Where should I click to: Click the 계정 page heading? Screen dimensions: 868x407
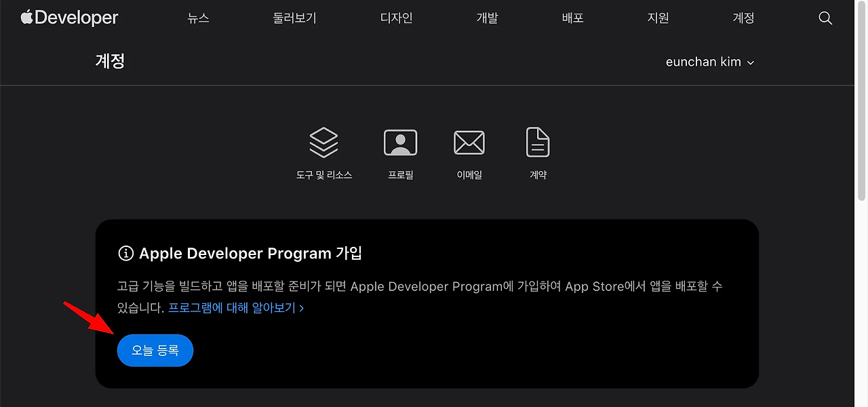[110, 61]
